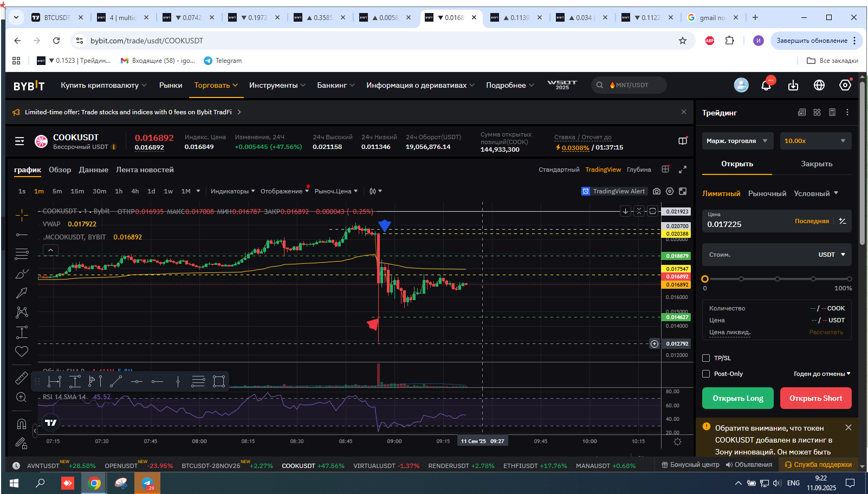Image resolution: width=868 pixels, height=494 pixels.
Task: Click the plus icon at 0.012792 price level
Action: point(655,344)
